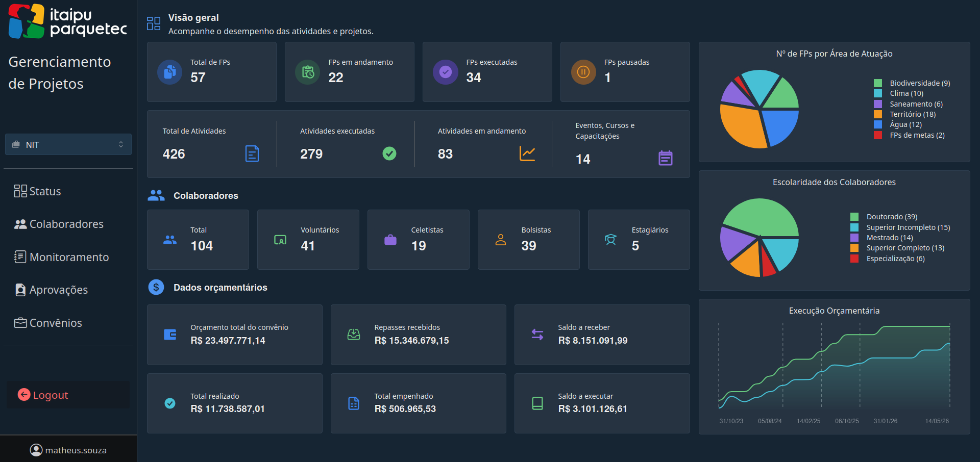Click the Atividades em andamento chart icon

coord(527,153)
